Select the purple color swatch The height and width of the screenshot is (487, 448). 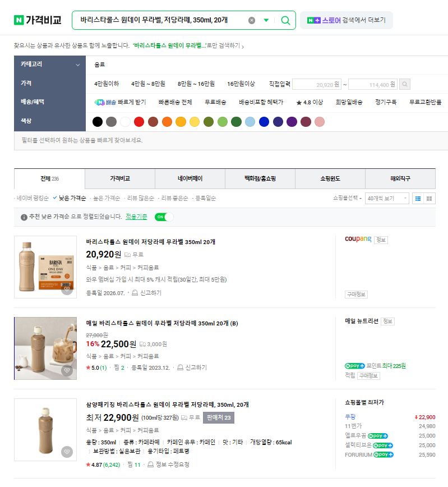click(292, 122)
